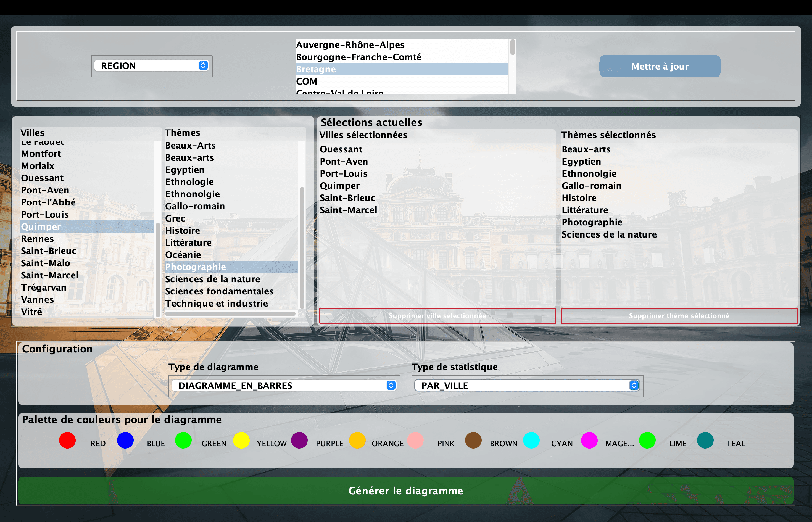812x522 pixels.
Task: Pick the PURPLE color swatch
Action: click(299, 441)
